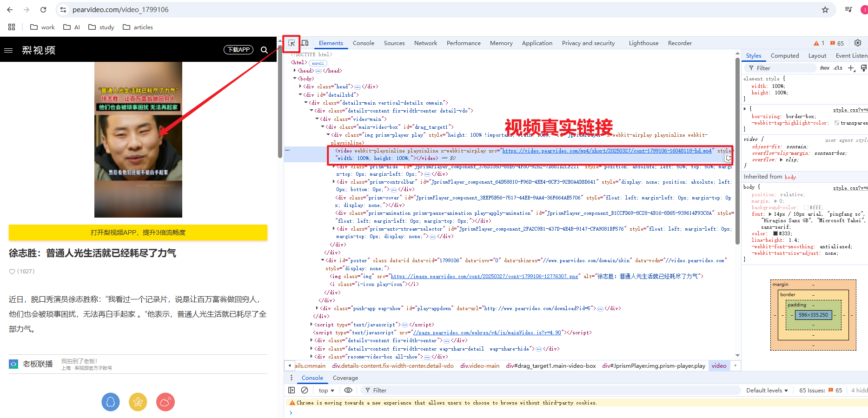Expand the recomm-video-box div node
Screen dimensions: 868x418
coord(311,357)
